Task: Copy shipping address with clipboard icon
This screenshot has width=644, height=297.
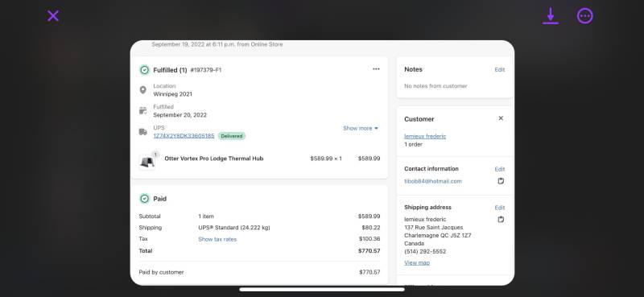Action: click(x=501, y=220)
